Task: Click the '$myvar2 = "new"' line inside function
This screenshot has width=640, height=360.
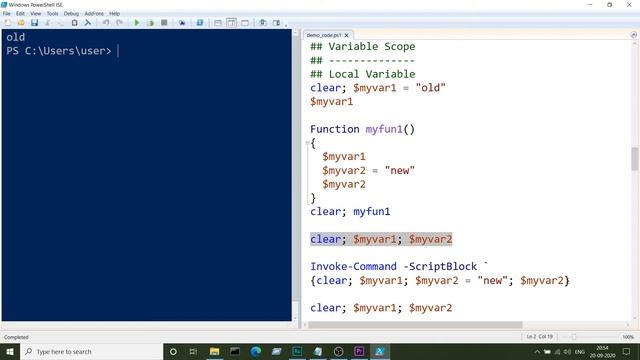Action: tap(368, 171)
